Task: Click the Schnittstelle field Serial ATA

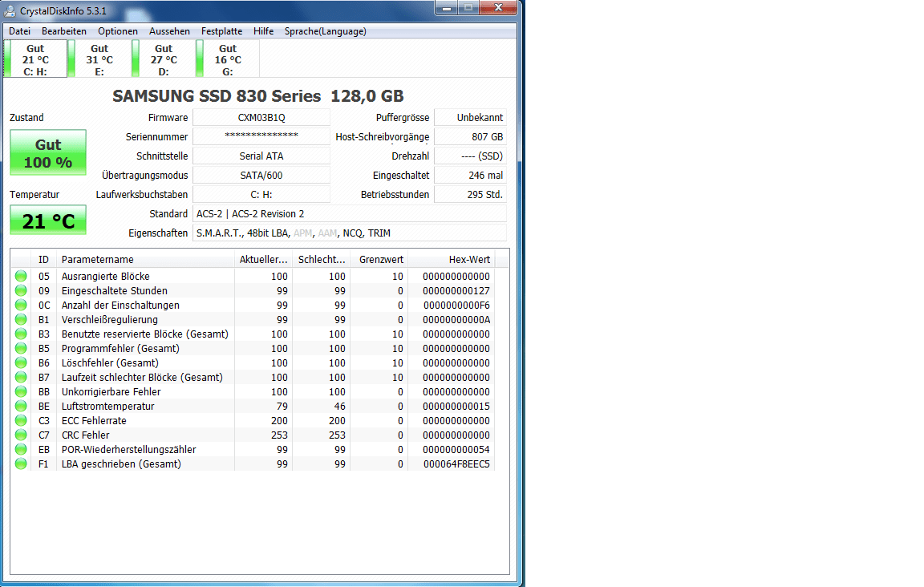Action: click(x=261, y=156)
